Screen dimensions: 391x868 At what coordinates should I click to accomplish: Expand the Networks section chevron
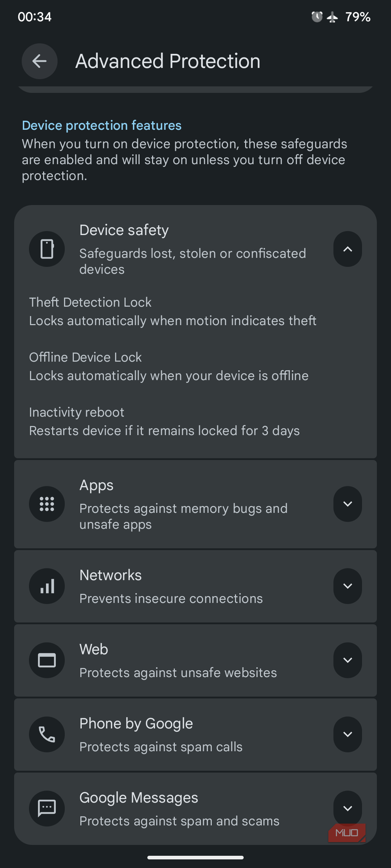coord(347,586)
